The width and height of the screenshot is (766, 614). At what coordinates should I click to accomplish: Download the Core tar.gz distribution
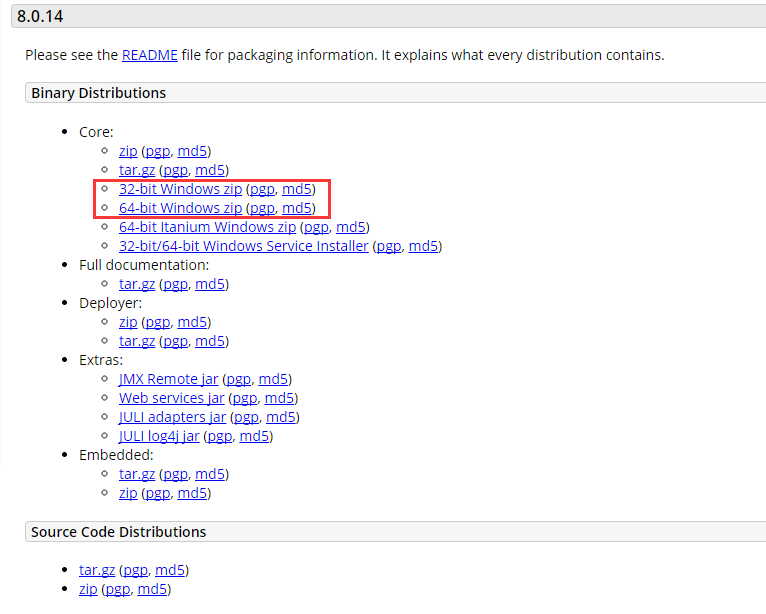pyautogui.click(x=137, y=170)
